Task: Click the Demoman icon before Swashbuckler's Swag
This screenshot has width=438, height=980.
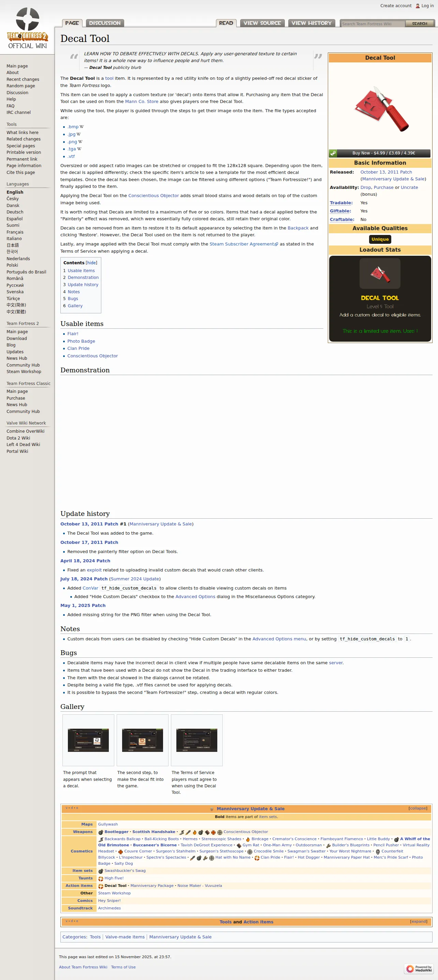Action: click(x=101, y=871)
